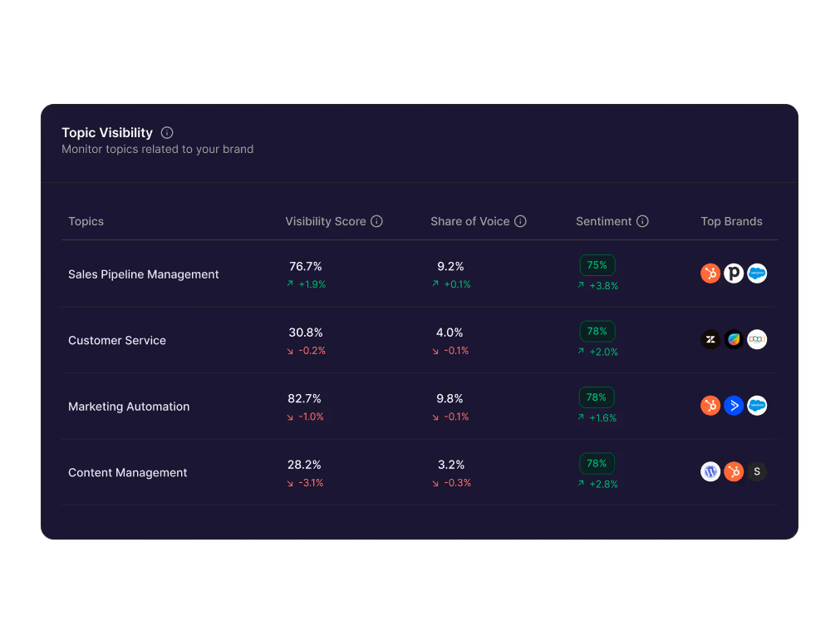Click the 78% sentiment badge for Customer Service
Image resolution: width=840 pixels, height=641 pixels.
click(x=597, y=331)
